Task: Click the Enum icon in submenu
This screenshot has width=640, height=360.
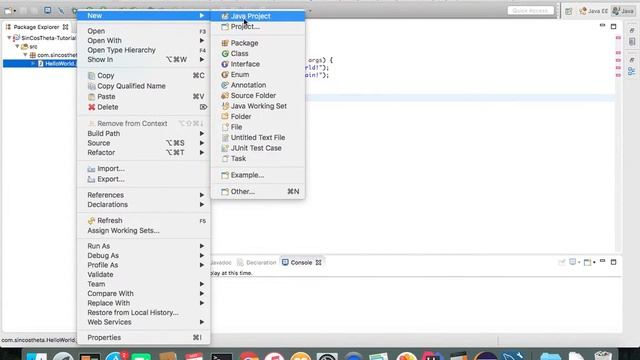Action: tap(225, 75)
